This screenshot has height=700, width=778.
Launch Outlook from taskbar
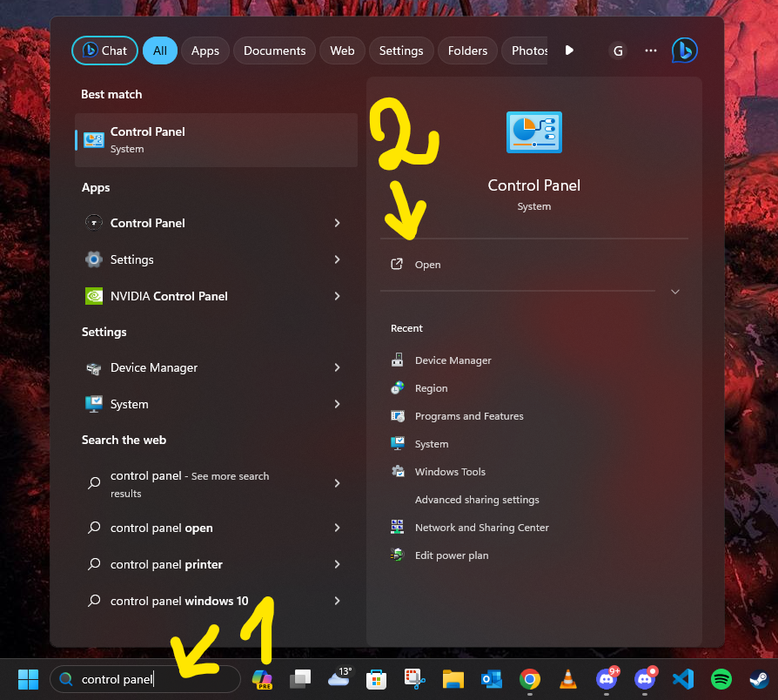click(491, 679)
